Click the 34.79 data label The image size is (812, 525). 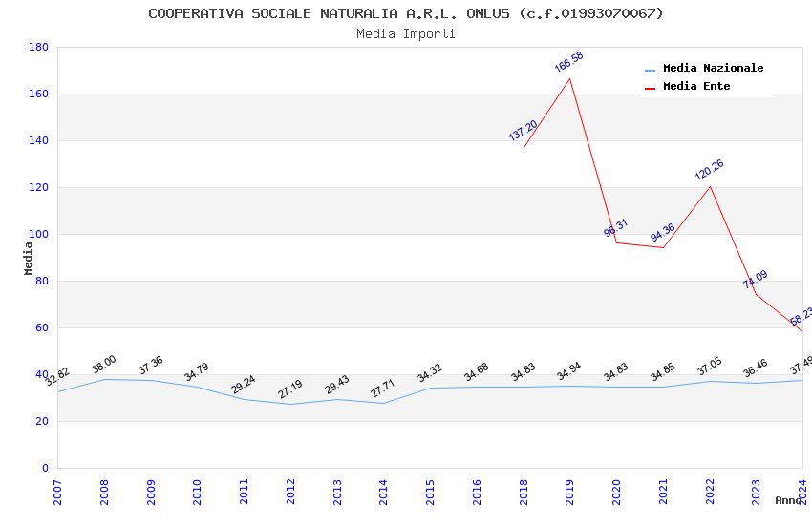(196, 371)
